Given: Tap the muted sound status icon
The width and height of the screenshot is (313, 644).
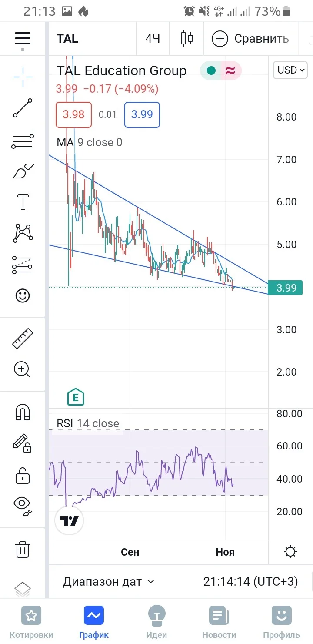Looking at the screenshot, I should [x=204, y=11].
